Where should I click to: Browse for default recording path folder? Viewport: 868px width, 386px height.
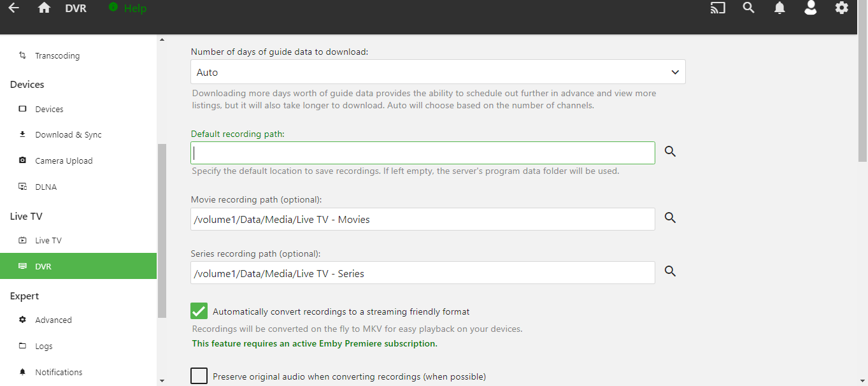(670, 152)
